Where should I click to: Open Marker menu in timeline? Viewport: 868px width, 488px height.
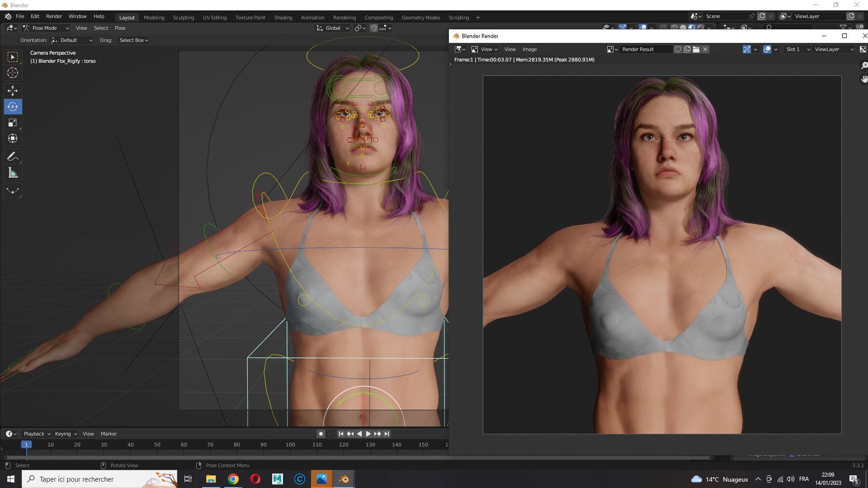tap(108, 434)
